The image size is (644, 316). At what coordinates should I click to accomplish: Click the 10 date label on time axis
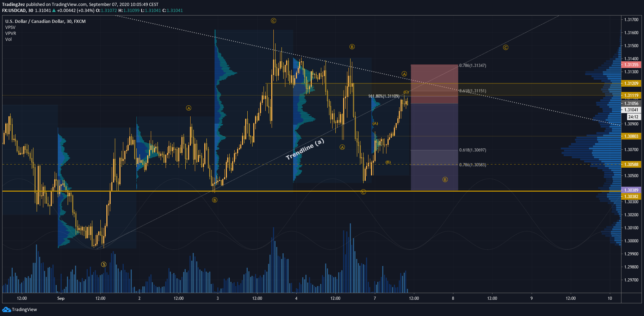610,298
